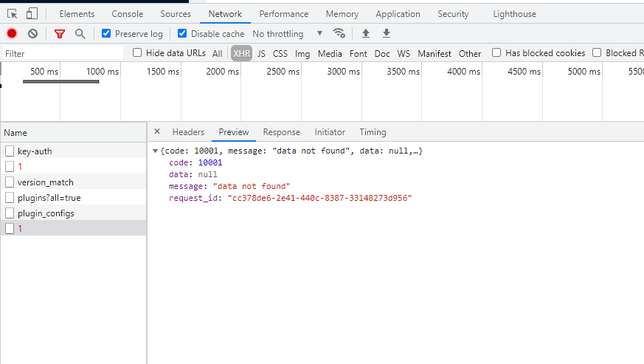The width and height of the screenshot is (644, 364).
Task: Click the request_id value string
Action: [319, 198]
